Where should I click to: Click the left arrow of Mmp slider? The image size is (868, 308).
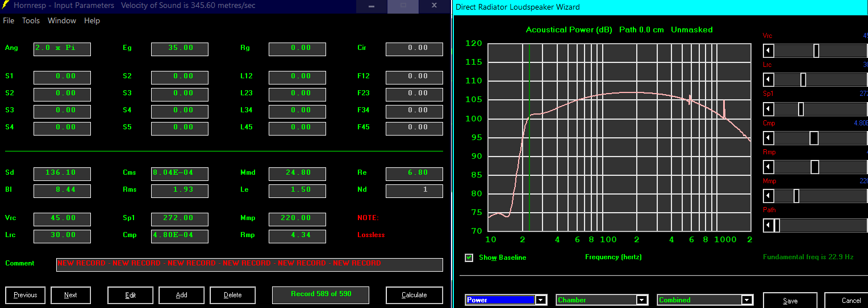coord(768,196)
